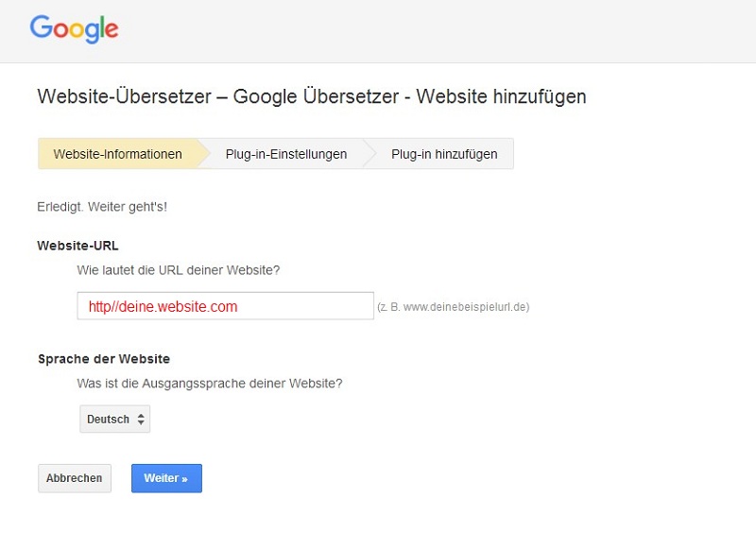This screenshot has height=549, width=756.
Task: Click the Website-URL section label
Action: tap(77, 245)
